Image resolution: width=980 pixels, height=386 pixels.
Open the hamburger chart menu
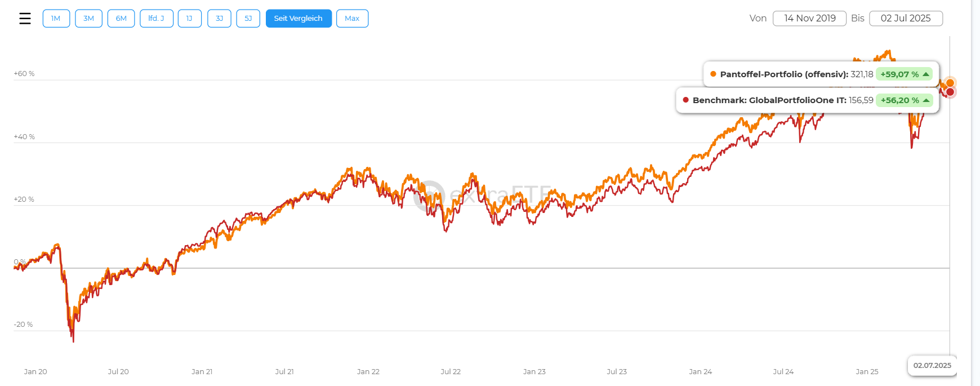pyautogui.click(x=25, y=19)
